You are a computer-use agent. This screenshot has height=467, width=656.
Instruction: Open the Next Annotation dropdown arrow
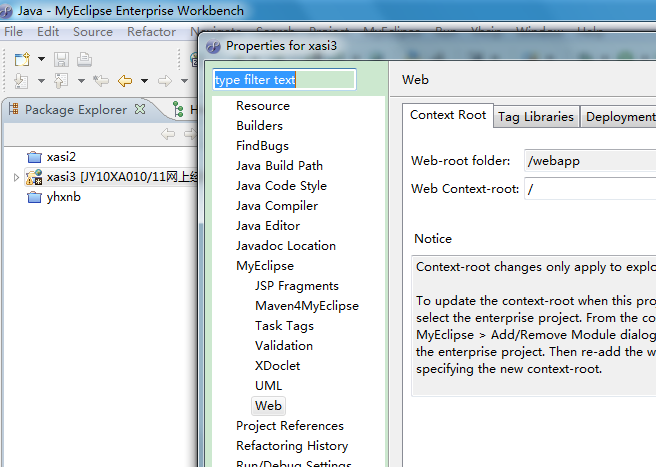(41, 81)
